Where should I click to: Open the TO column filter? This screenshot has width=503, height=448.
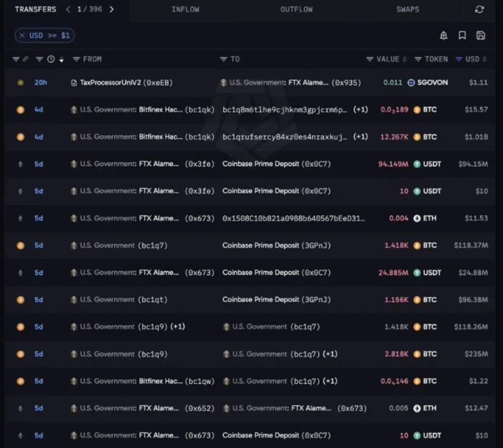pos(224,59)
